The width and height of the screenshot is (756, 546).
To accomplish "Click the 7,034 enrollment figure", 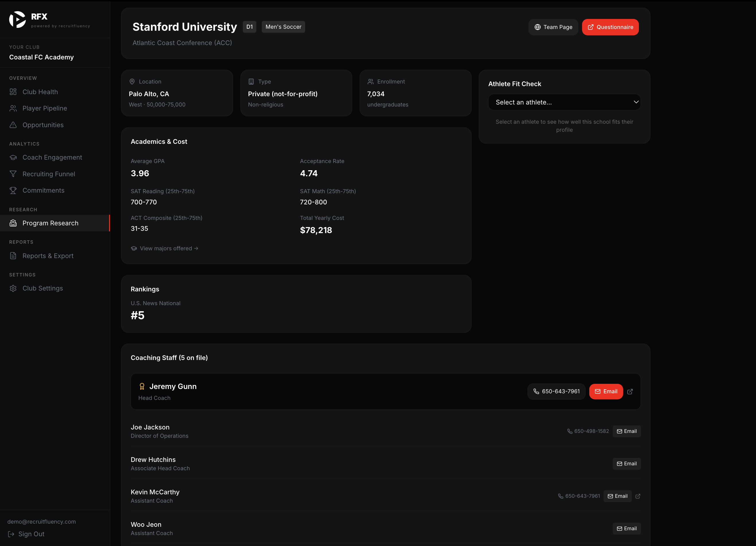I will pos(376,94).
